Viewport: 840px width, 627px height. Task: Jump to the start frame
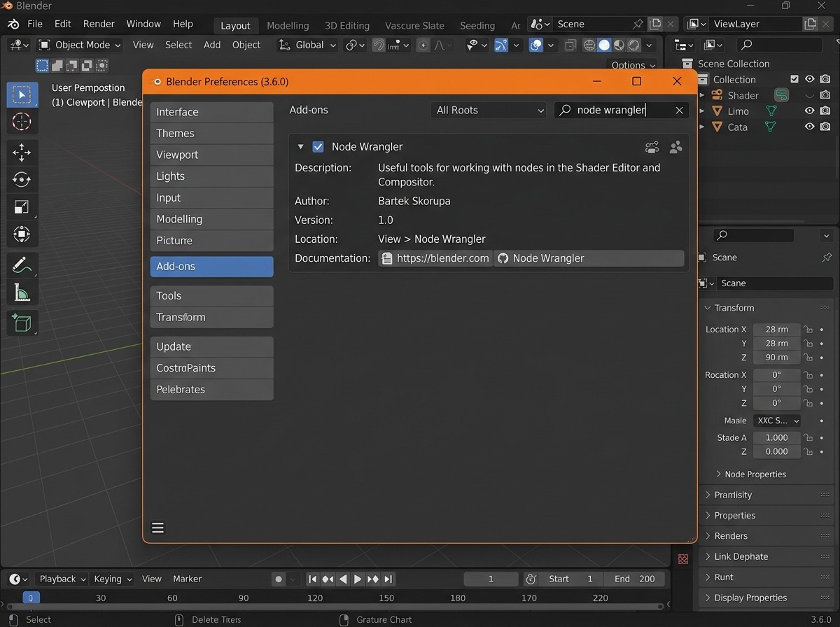[x=312, y=579]
